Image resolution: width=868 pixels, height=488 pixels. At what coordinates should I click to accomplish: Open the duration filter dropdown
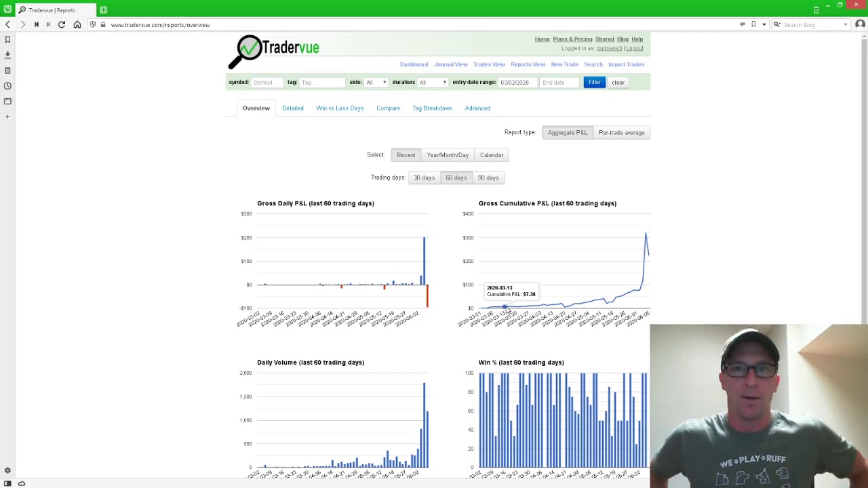(433, 82)
